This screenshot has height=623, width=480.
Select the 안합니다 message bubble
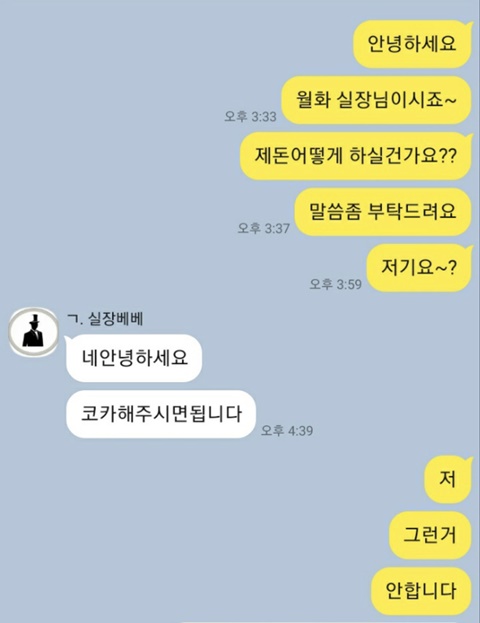coord(421,591)
